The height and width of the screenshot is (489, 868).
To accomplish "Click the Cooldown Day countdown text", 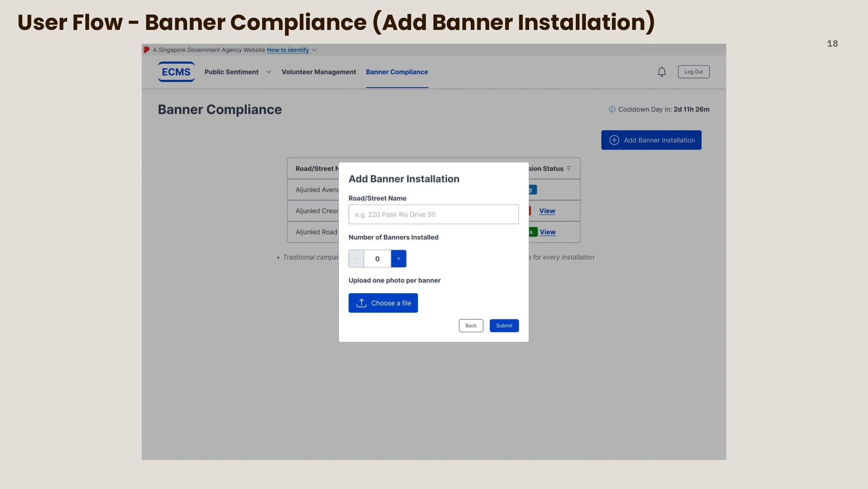I will [664, 109].
